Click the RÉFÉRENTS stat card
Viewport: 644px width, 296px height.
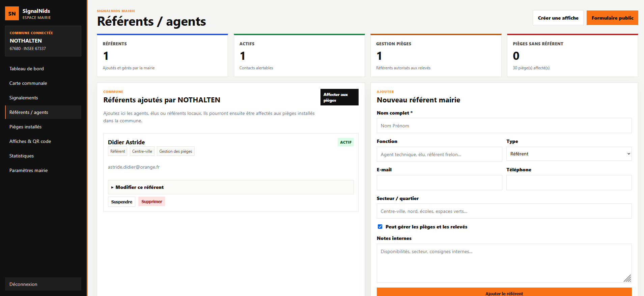click(x=162, y=55)
